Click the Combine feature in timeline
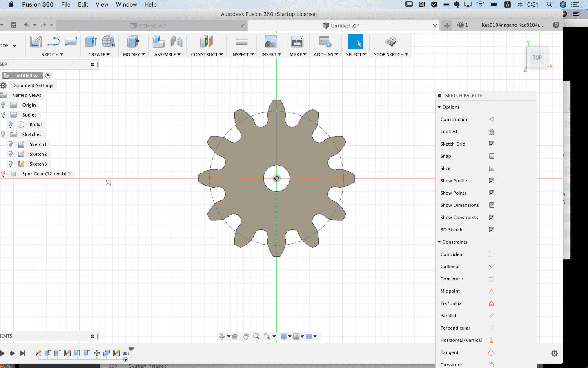 point(107,353)
